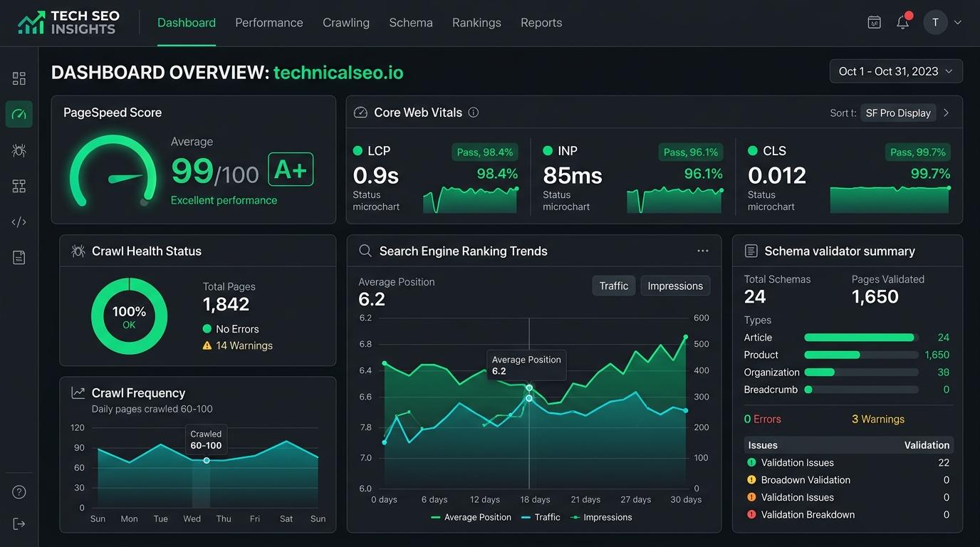Viewport: 980px width, 547px height.
Task: Open the schema structure icon in sidebar
Action: tap(19, 186)
